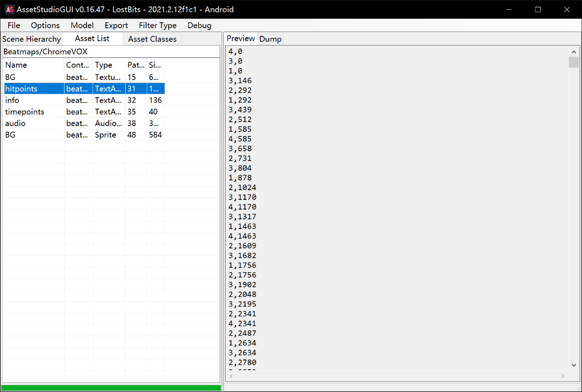
Task: Click the size value 136
Action: [155, 100]
